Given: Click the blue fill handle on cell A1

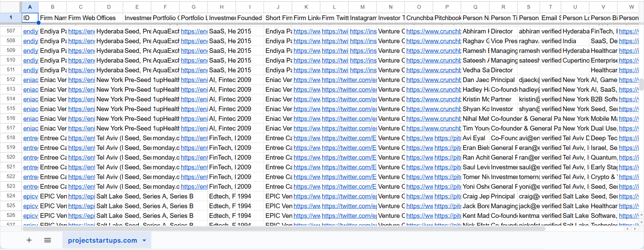Looking at the screenshot, I should (38, 23).
